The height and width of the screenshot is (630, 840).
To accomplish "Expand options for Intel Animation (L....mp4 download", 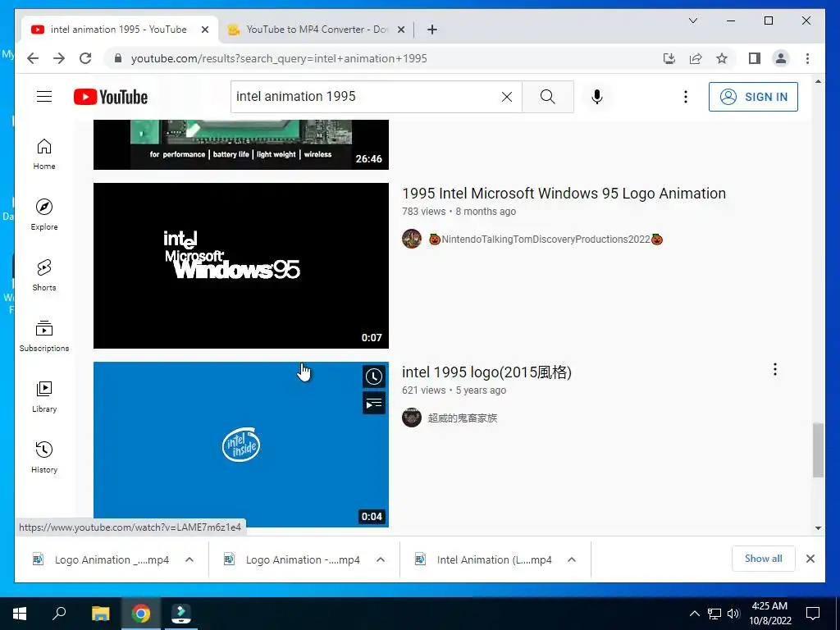I will coord(572,559).
